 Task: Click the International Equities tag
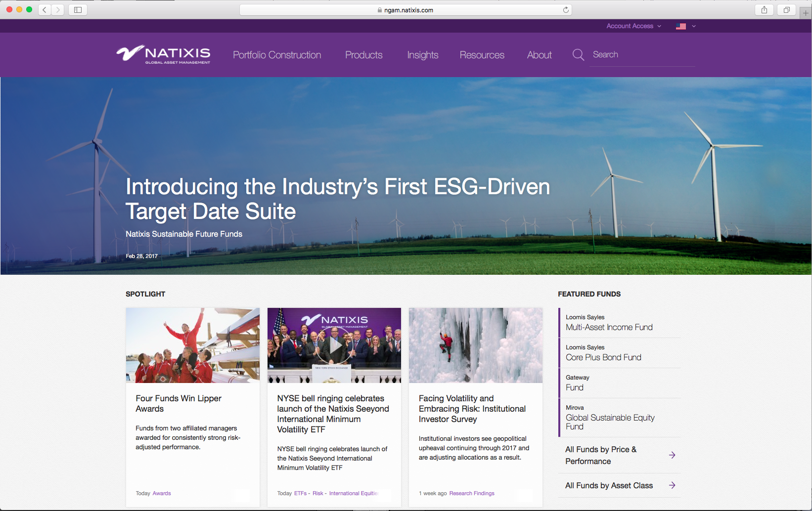click(x=354, y=493)
